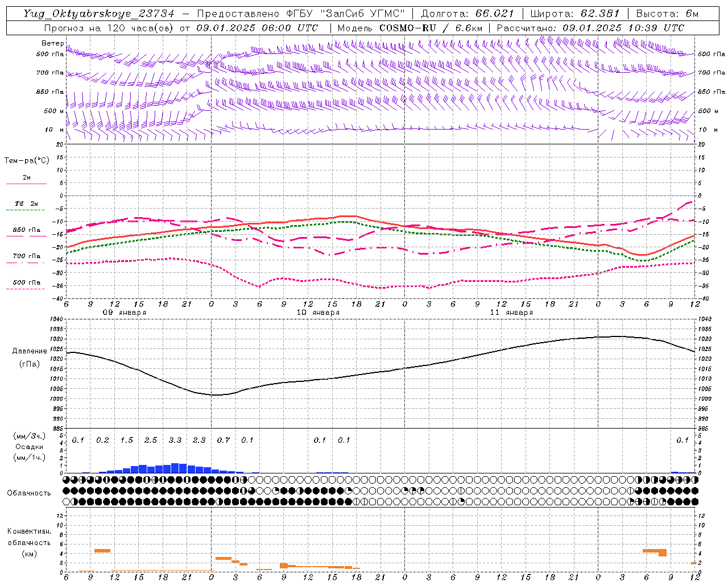Click the 11 января date label

pyautogui.click(x=511, y=313)
